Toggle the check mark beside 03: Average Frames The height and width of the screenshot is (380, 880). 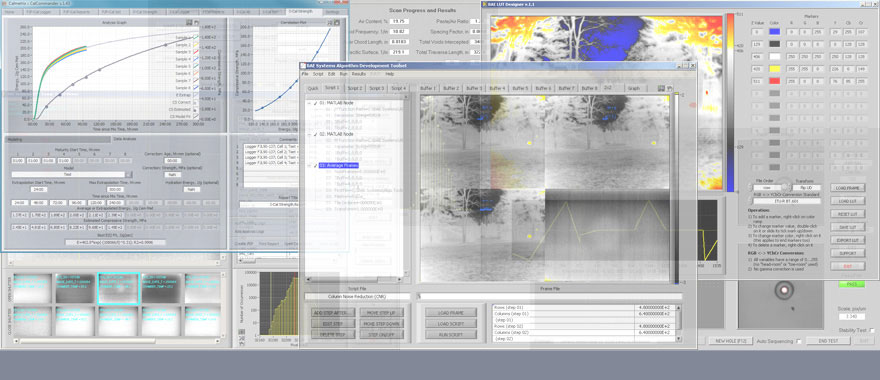click(x=316, y=166)
